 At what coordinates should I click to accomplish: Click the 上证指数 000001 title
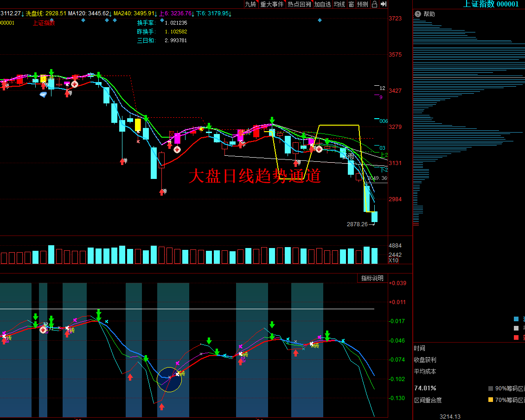[x=491, y=4]
